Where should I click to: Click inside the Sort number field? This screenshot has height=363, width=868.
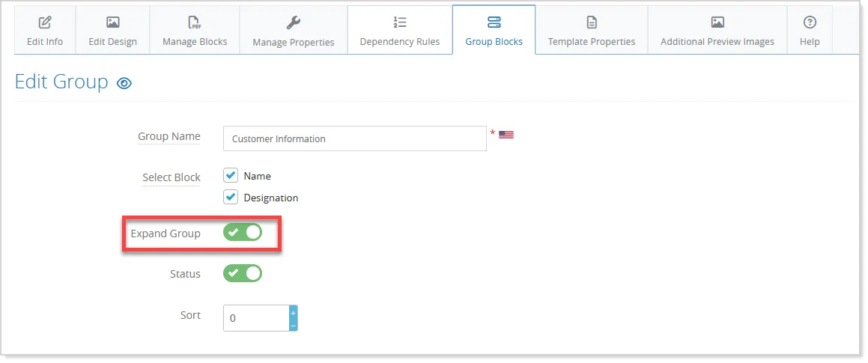[256, 318]
